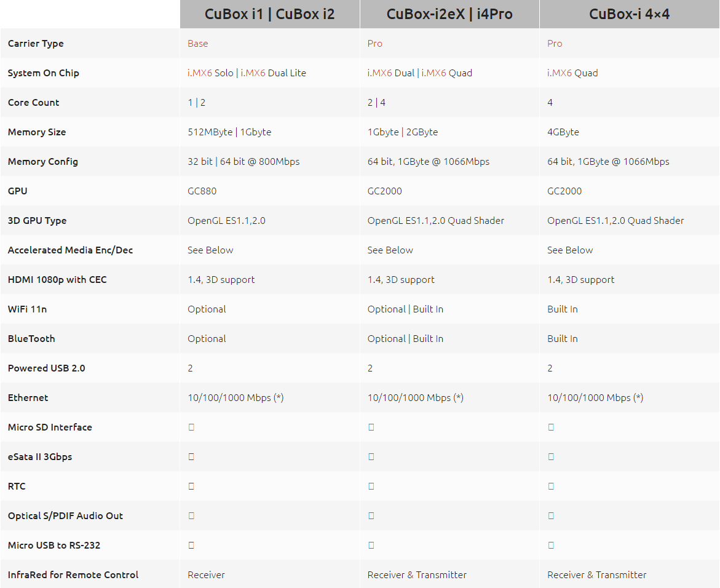Click eSata II mark under CuBox-i 4×4 column

[551, 456]
